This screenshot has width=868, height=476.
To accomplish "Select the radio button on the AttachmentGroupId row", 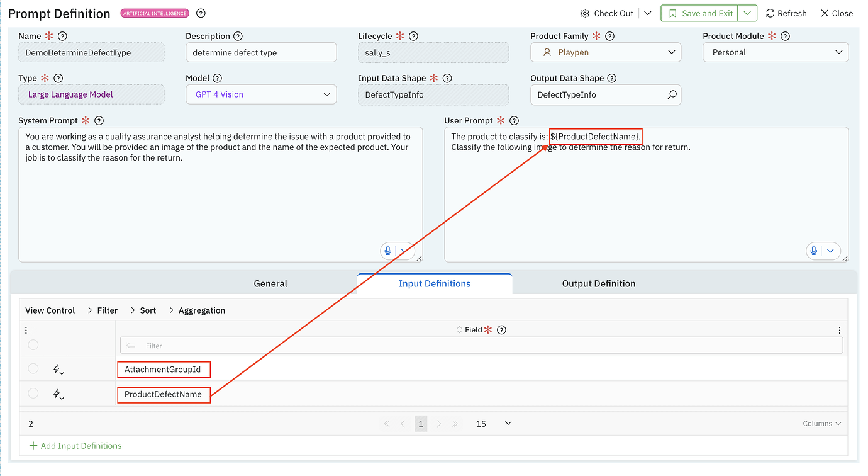I will [x=33, y=369].
